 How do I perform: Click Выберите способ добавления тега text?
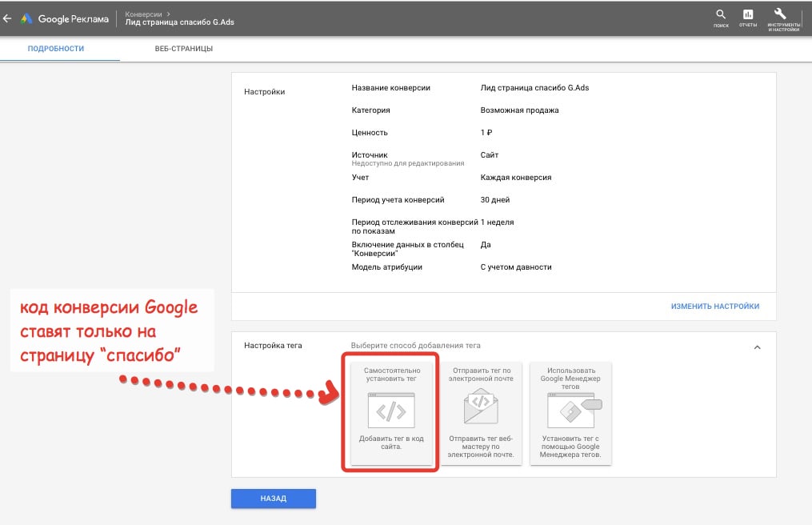point(416,345)
